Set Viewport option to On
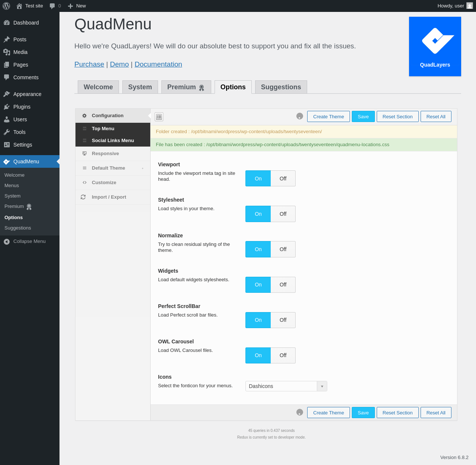Image resolution: width=476 pixels, height=465 pixels. 258,179
